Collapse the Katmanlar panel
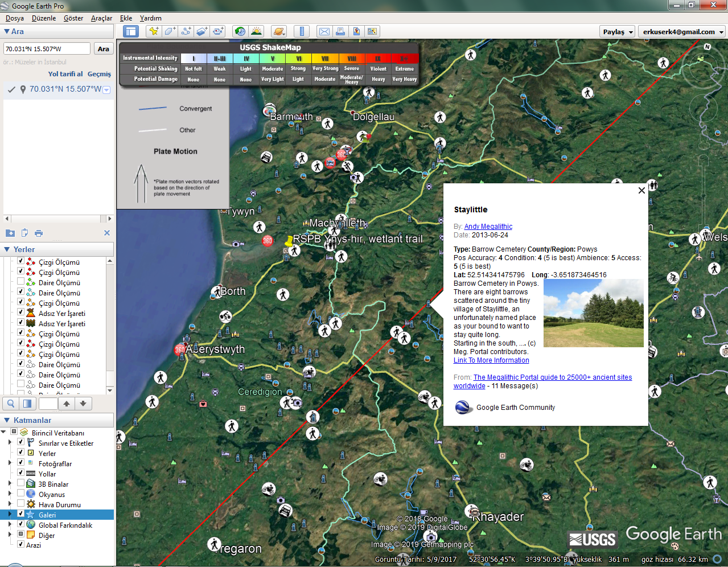 click(x=7, y=420)
